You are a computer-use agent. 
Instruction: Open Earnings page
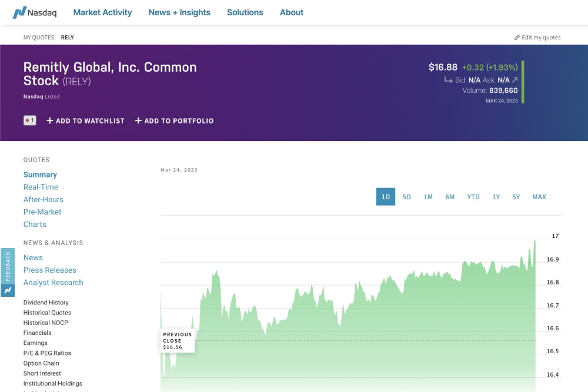(x=35, y=343)
